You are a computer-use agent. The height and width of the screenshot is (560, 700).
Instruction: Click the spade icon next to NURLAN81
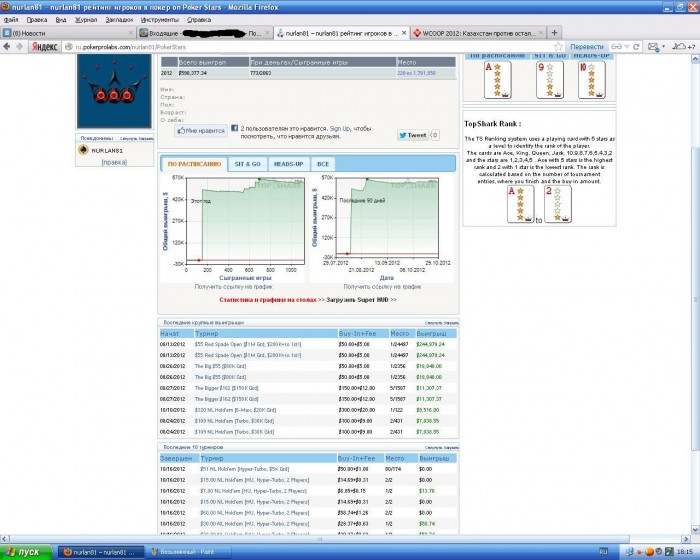click(83, 150)
